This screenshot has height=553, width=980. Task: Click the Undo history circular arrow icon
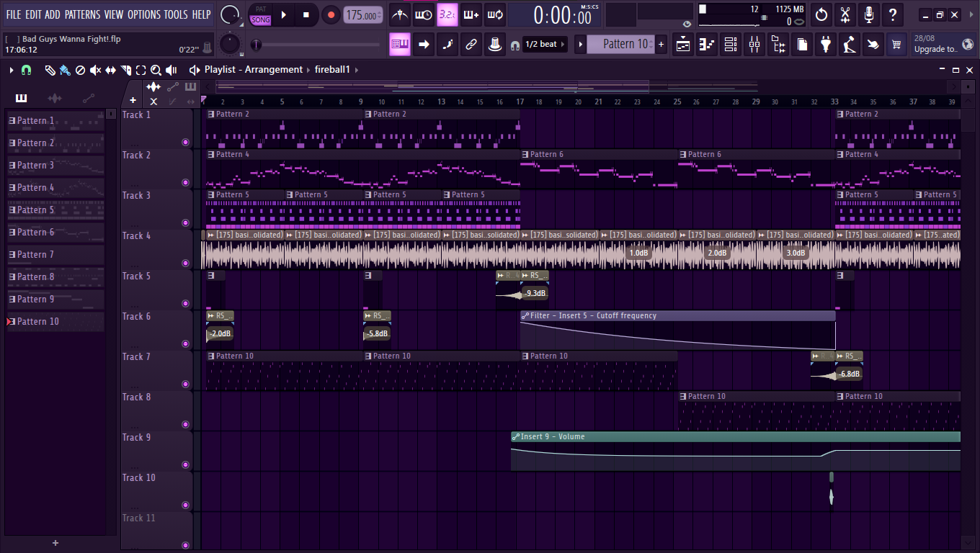[821, 14]
